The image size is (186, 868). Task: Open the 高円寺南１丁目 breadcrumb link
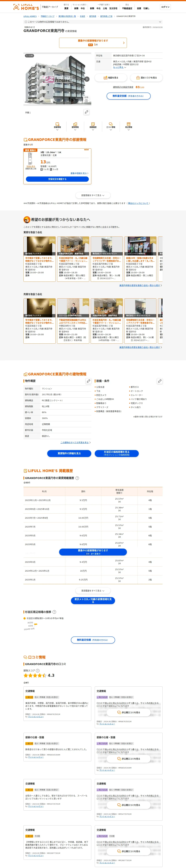point(106,16)
